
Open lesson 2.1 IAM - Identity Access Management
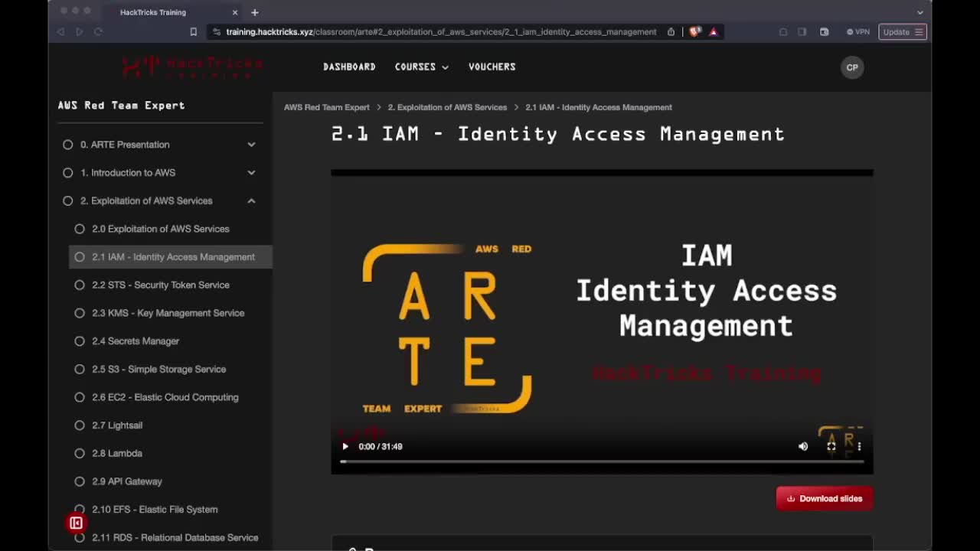pyautogui.click(x=170, y=257)
